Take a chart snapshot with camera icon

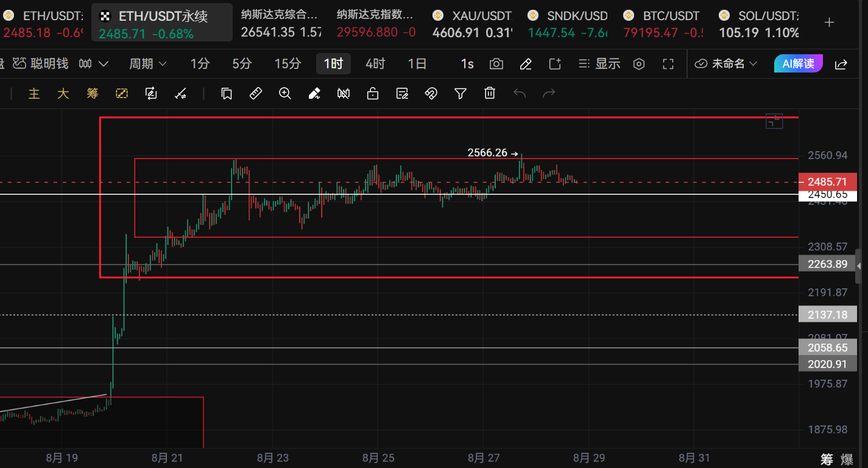pyautogui.click(x=496, y=63)
